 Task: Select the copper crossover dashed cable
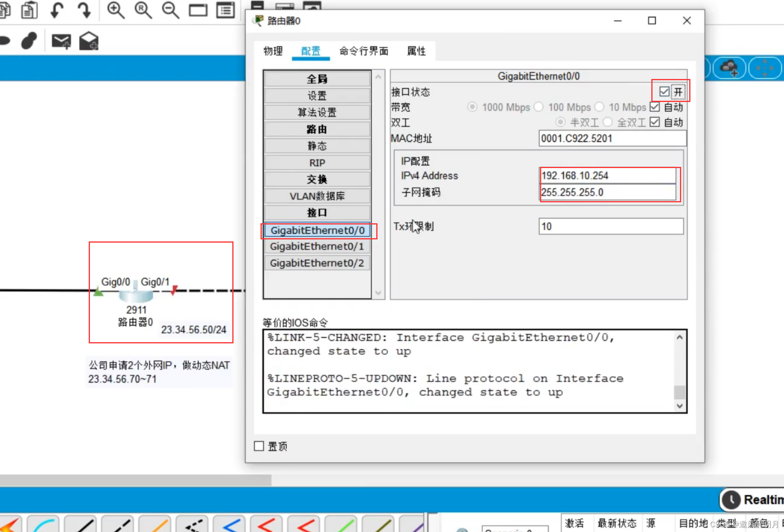pyautogui.click(x=118, y=524)
